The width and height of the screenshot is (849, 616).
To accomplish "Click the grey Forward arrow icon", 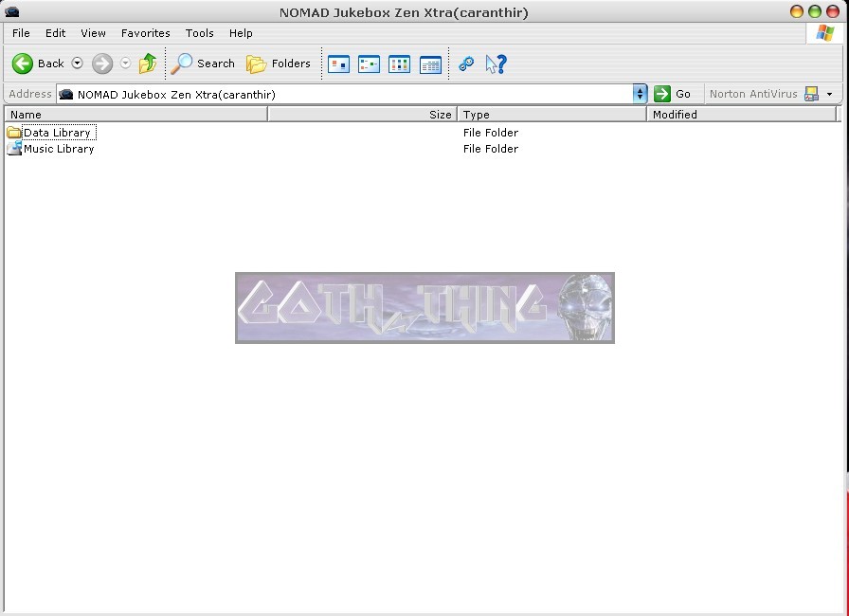I will pos(101,63).
